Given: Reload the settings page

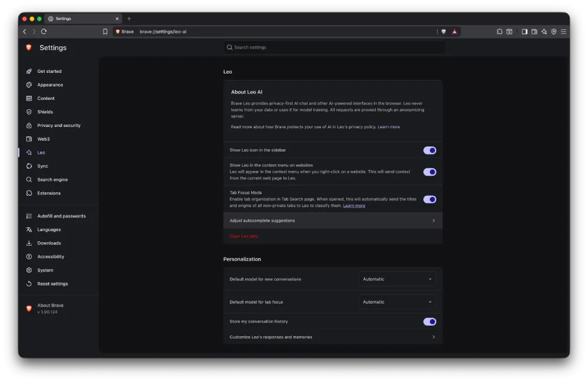Looking at the screenshot, I should pos(44,32).
